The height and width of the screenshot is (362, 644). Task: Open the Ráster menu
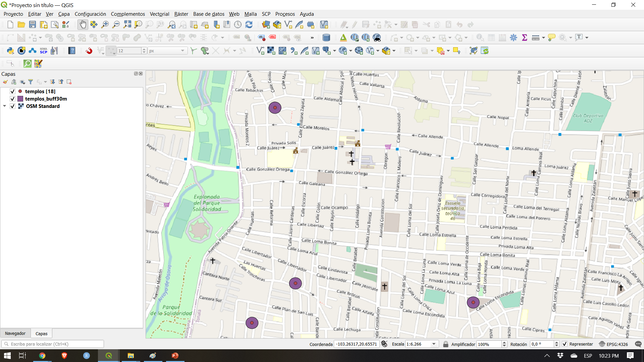[181, 14]
